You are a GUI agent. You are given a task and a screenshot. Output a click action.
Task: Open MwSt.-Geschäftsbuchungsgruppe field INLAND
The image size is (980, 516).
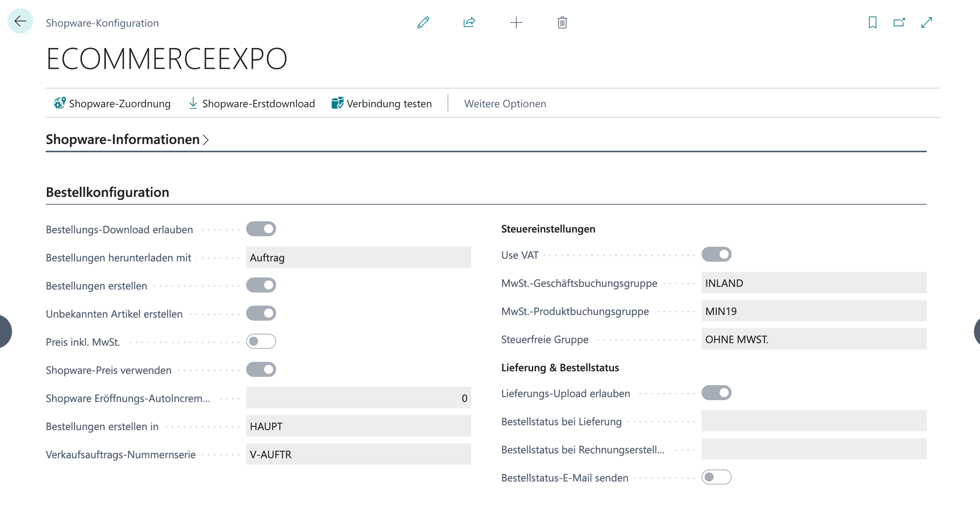pos(814,283)
